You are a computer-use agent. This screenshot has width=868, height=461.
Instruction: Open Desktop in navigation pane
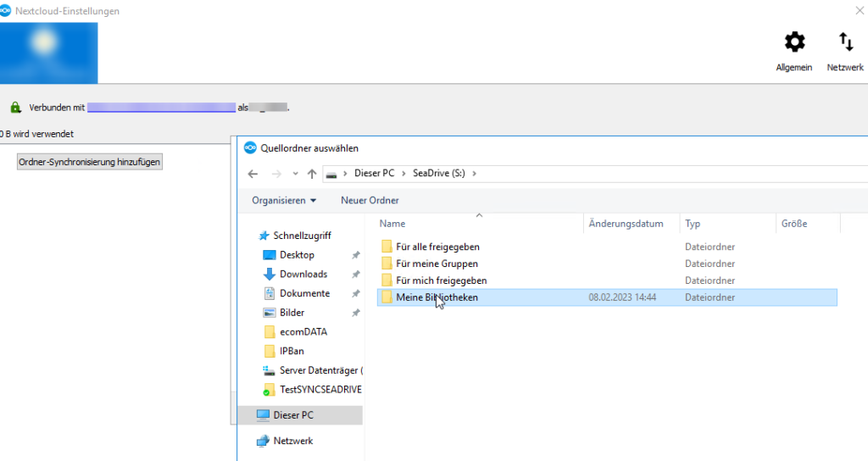pyautogui.click(x=297, y=255)
